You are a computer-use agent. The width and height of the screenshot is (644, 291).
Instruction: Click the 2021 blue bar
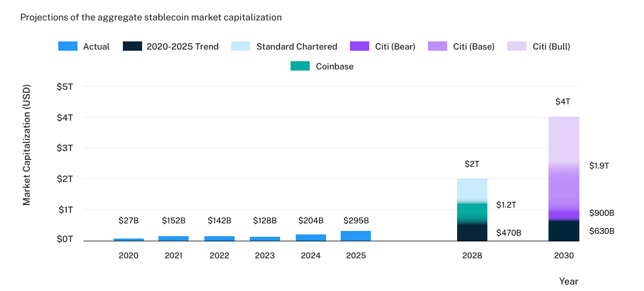[x=174, y=238]
